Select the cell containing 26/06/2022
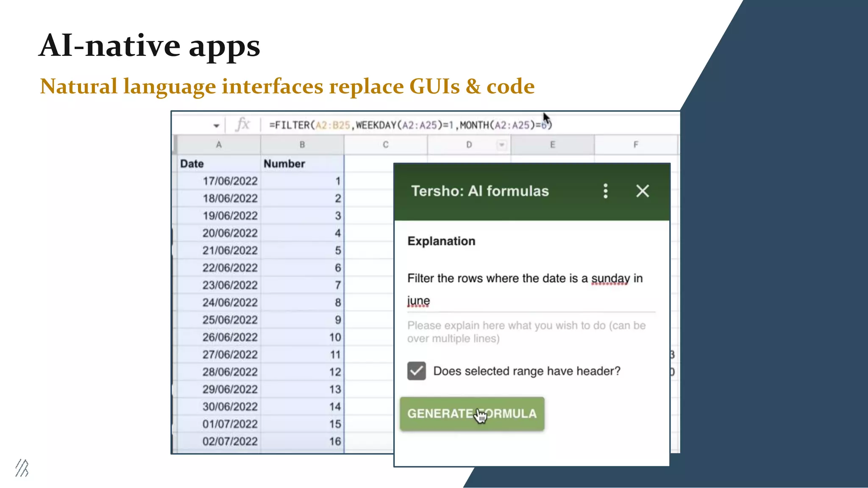Image resolution: width=868 pixels, height=488 pixels. click(229, 337)
